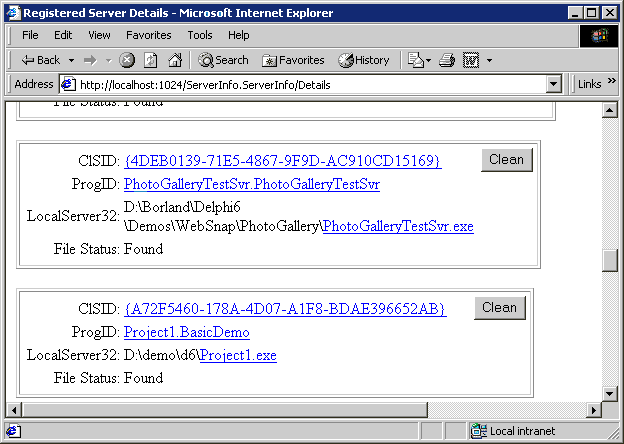Screen dimensions: 624x444
Task: Open the Forward history dropdown arrow
Action: [x=109, y=60]
